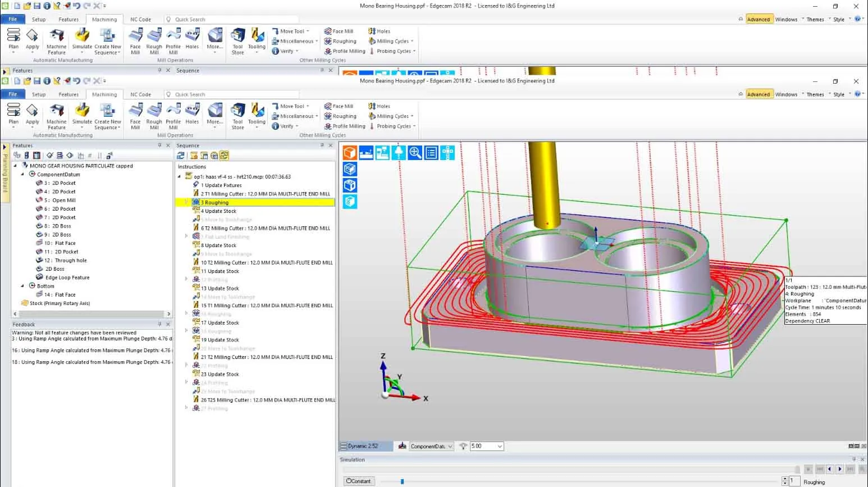
Task: Close the Feedback panel
Action: 168,324
